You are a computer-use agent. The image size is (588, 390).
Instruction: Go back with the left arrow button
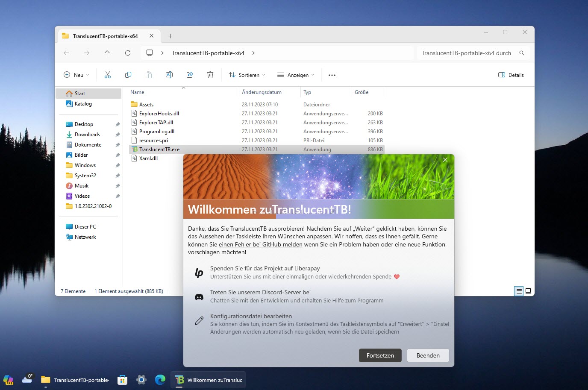66,53
